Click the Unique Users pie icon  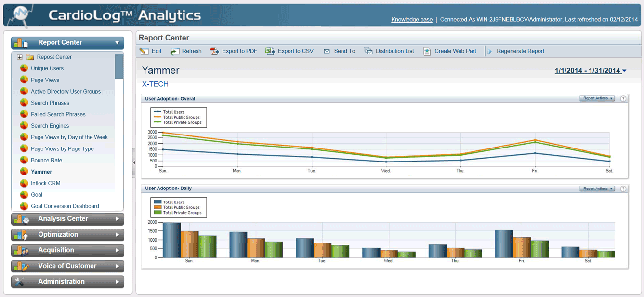(x=24, y=68)
